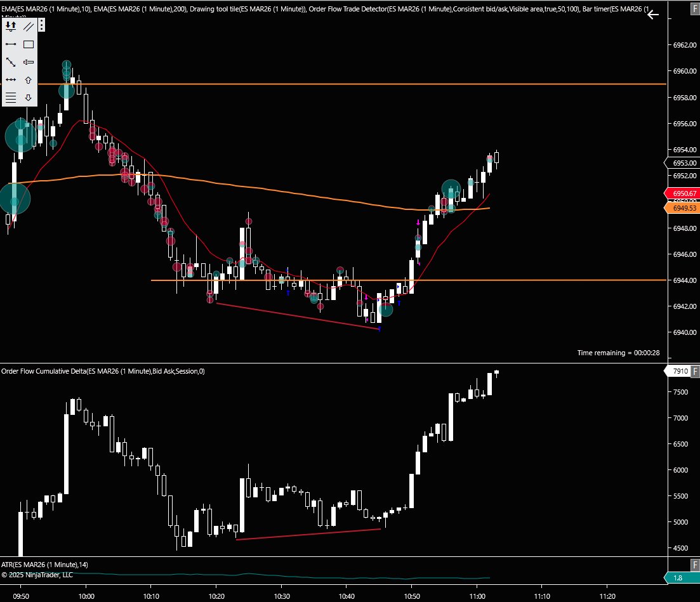The width and height of the screenshot is (700, 602).
Task: Select the Arrow Down marker tool
Action: coord(28,97)
